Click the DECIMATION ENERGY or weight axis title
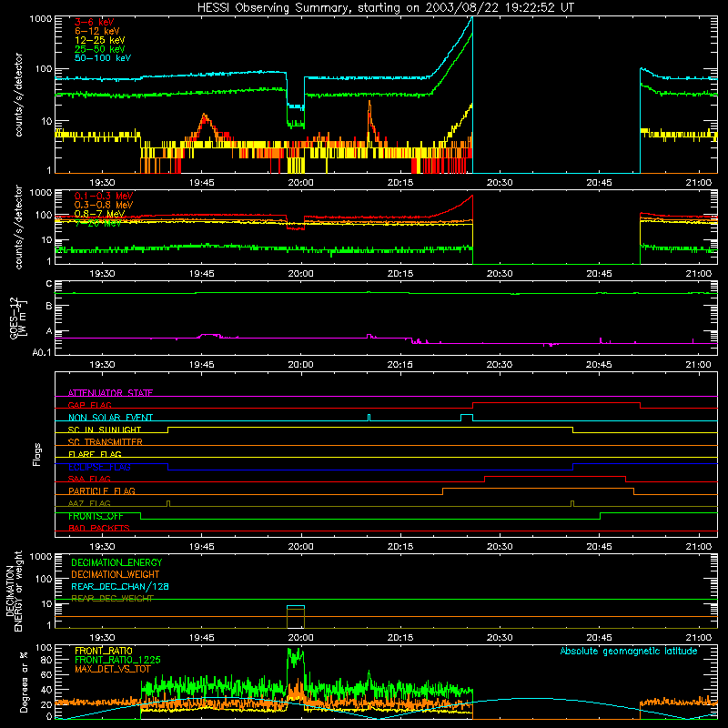Image resolution: width=728 pixels, height=728 pixels. click(14, 591)
